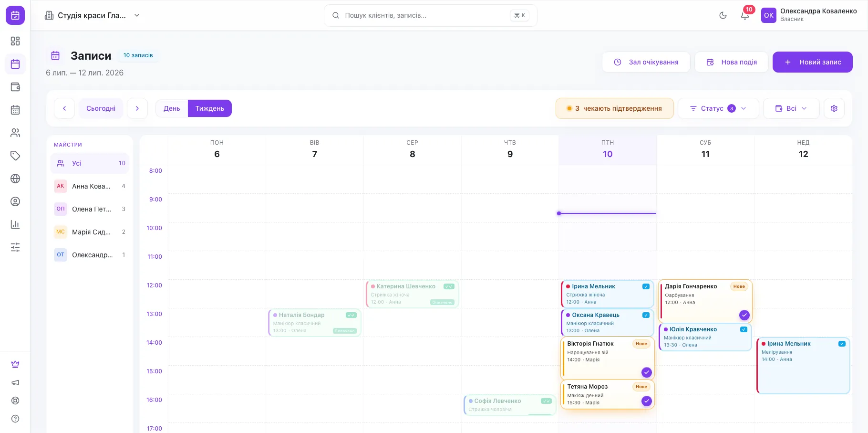Check the box on Ірина Мельник Мелірування appointment

pyautogui.click(x=842, y=344)
